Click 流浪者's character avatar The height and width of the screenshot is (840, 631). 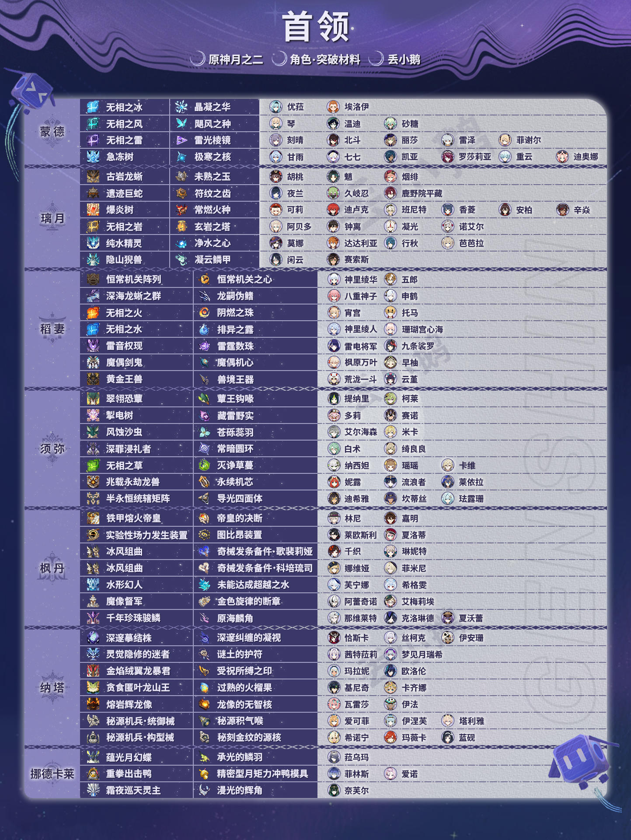coord(390,482)
